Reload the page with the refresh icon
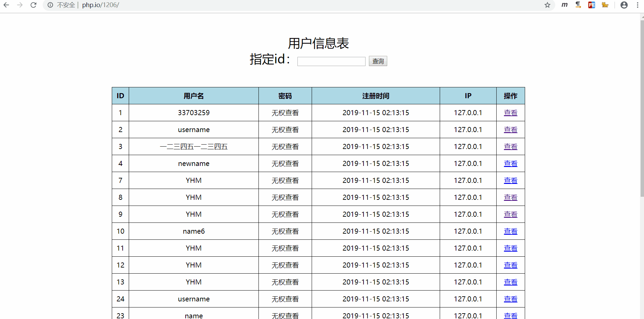Image resolution: width=644 pixels, height=319 pixels. pyautogui.click(x=33, y=5)
